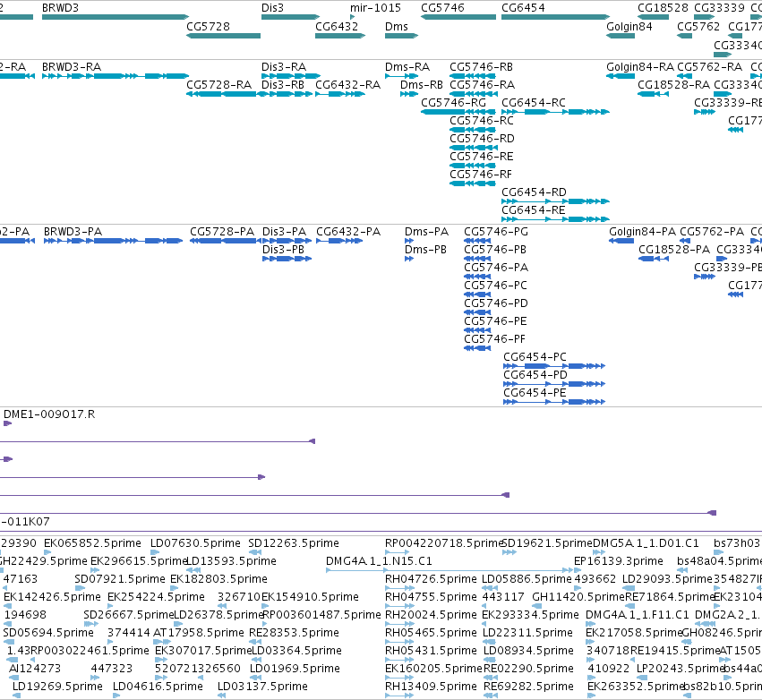Image resolution: width=762 pixels, height=700 pixels.
Task: Click the Golgin84-RA transcript
Action: pos(621,76)
